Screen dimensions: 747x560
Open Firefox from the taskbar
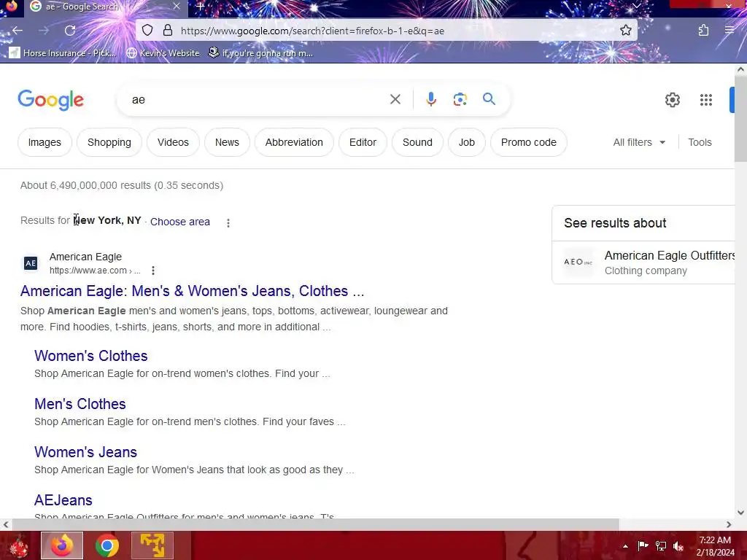(x=62, y=545)
